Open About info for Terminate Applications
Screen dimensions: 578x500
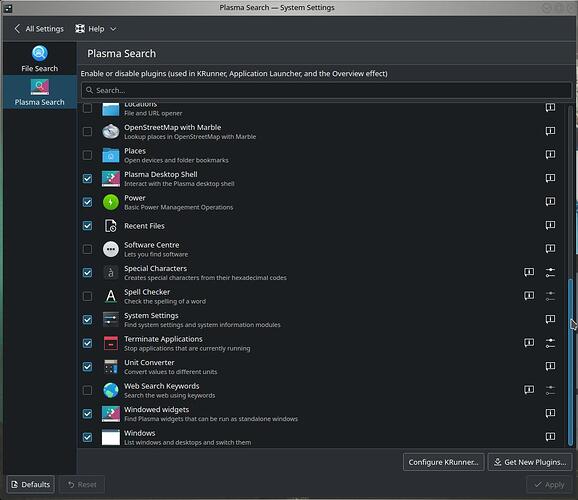529,343
